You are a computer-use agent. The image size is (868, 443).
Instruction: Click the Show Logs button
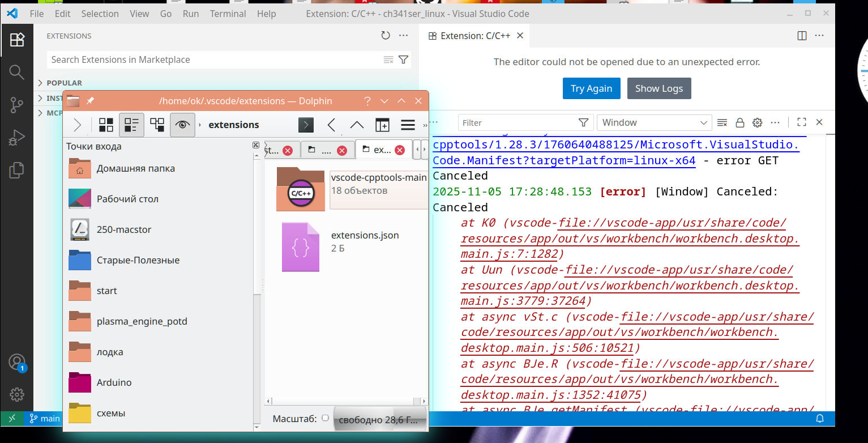pyautogui.click(x=659, y=88)
